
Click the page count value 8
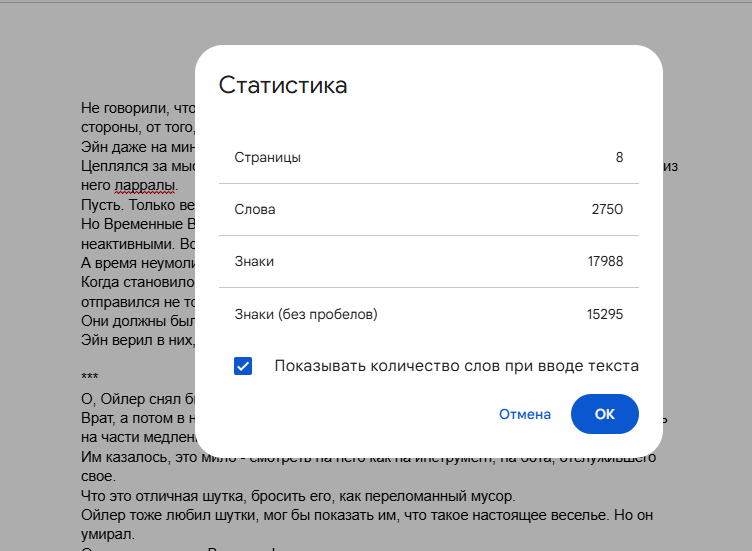[x=619, y=158]
